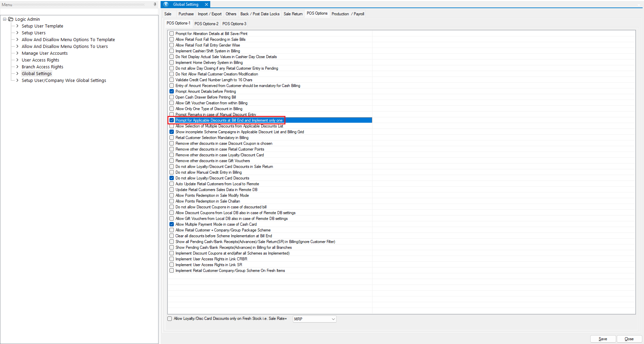
Task: Close the Global Setting tab
Action: click(206, 4)
